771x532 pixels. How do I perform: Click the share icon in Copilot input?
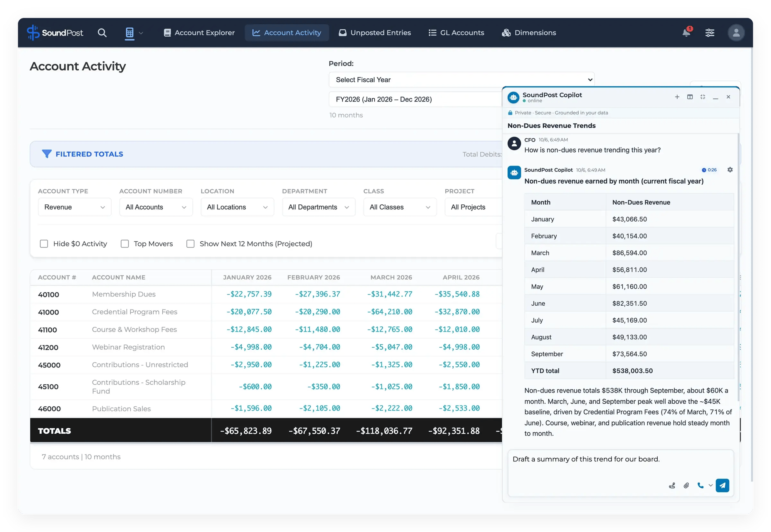tap(672, 485)
